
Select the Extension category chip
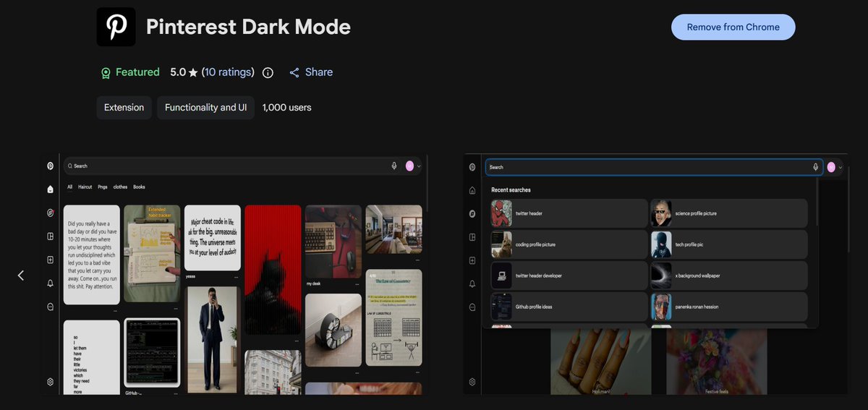click(x=124, y=107)
